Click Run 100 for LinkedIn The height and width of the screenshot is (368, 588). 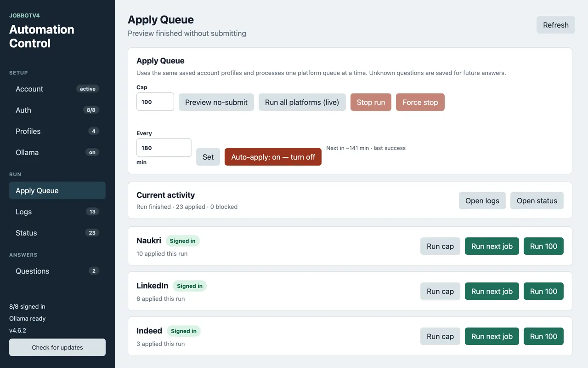(543, 291)
